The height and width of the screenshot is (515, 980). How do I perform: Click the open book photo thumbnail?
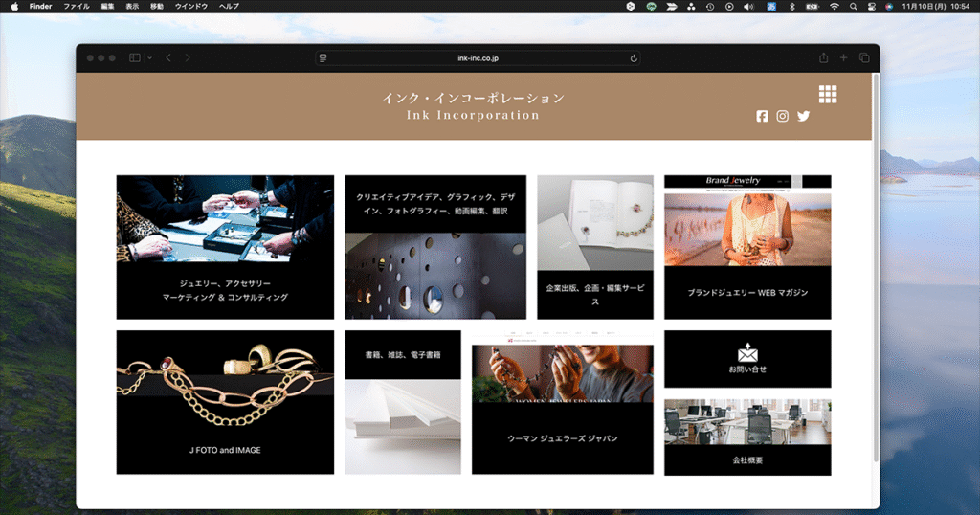tap(595, 222)
